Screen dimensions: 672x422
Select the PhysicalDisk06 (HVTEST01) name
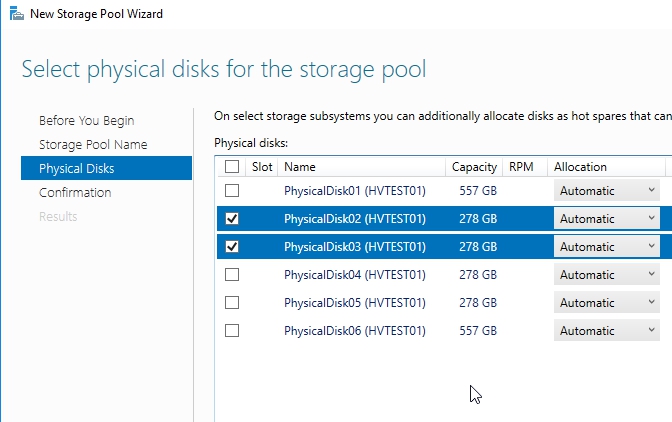coord(355,331)
